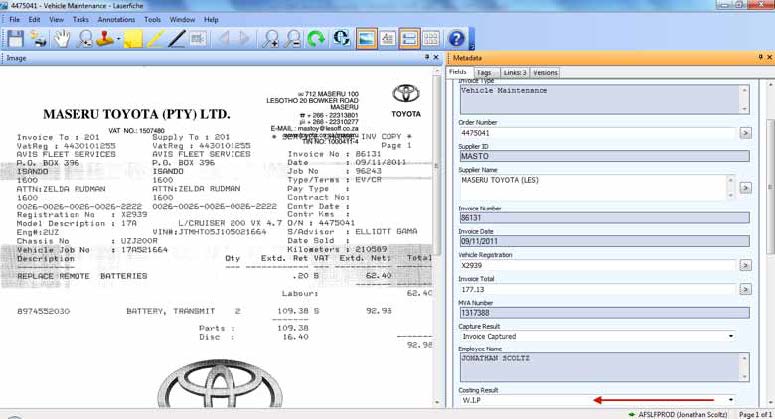Click into the Order Number field
The image size is (775, 419).
pos(598,133)
